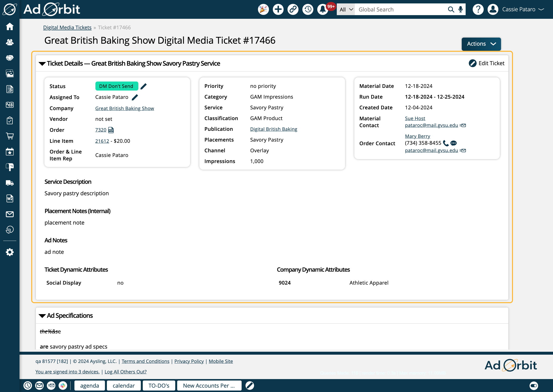Click the edit pencil in bottom bar
This screenshot has width=553, height=392.
[250, 385]
